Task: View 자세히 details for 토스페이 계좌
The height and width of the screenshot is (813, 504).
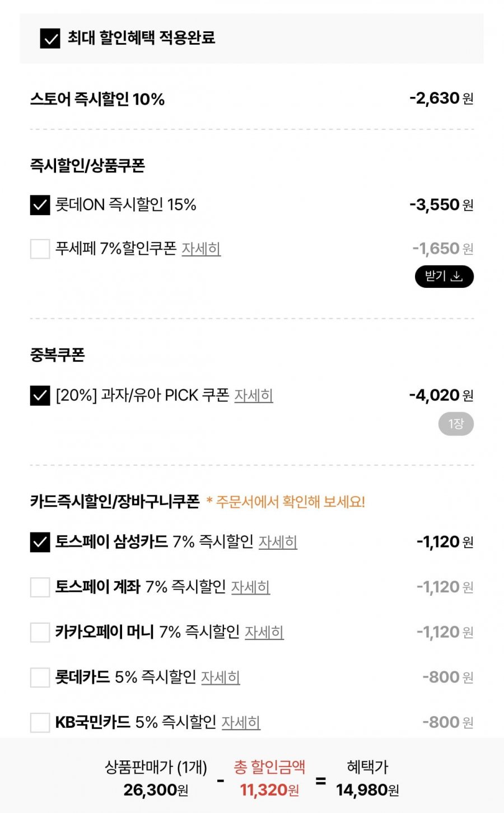Action: [250, 587]
